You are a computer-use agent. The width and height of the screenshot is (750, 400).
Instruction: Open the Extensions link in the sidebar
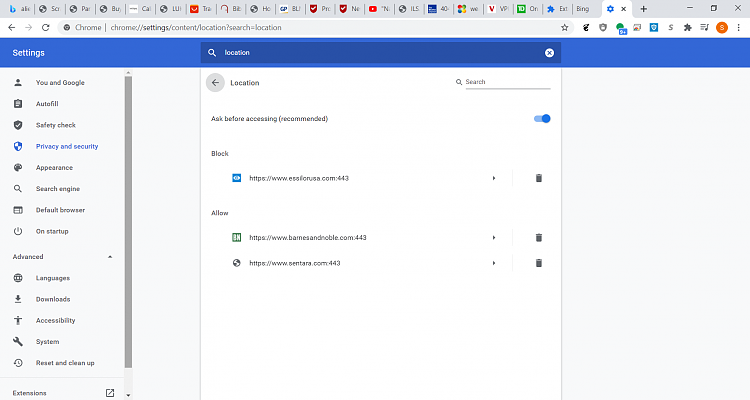pyautogui.click(x=30, y=393)
